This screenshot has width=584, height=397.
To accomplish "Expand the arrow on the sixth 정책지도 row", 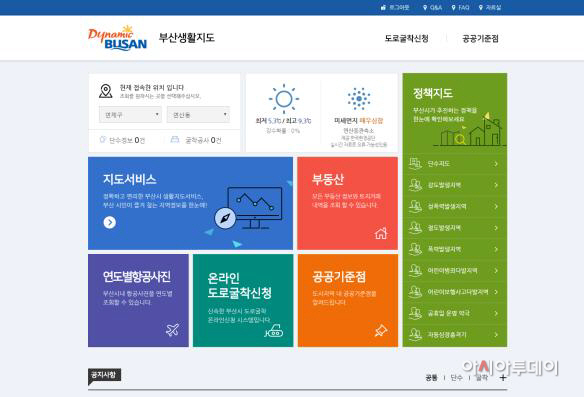I will 496,270.
